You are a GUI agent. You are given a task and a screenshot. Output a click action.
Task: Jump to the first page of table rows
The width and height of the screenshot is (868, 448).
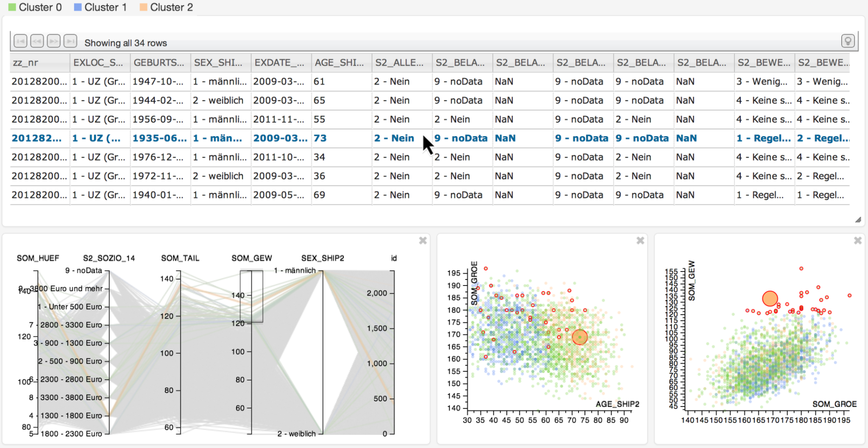point(20,41)
